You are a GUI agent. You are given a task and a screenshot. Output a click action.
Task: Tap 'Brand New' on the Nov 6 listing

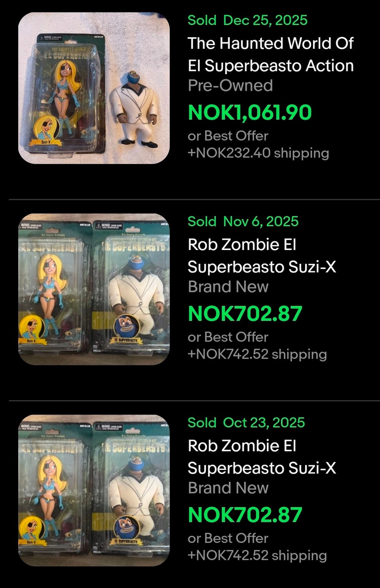point(228,287)
